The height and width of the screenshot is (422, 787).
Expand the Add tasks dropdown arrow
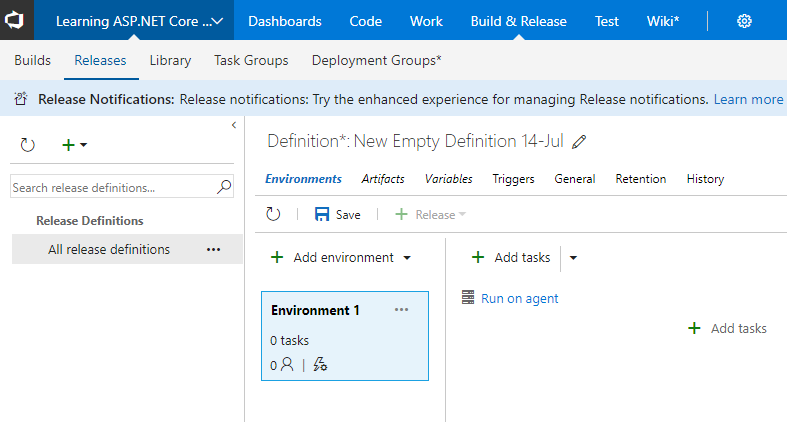pos(573,258)
